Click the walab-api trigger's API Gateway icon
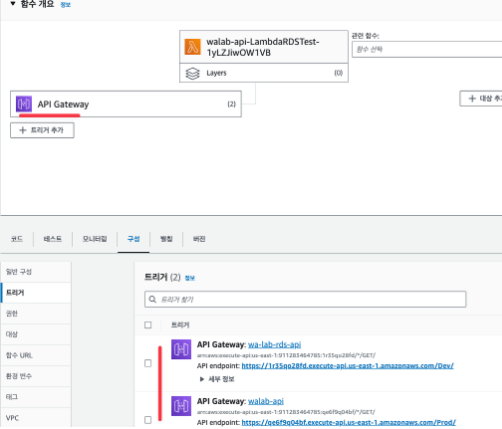This screenshot has width=502, height=429. [x=181, y=406]
